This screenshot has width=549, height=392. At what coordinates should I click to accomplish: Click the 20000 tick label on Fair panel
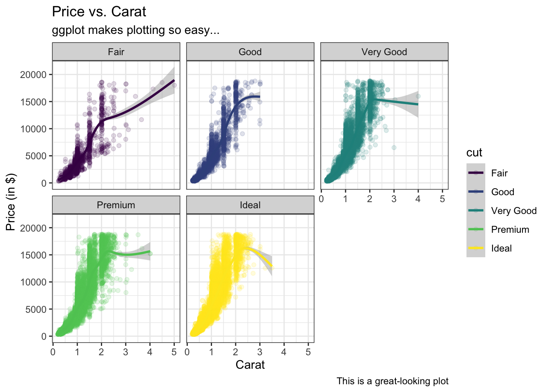pos(33,75)
